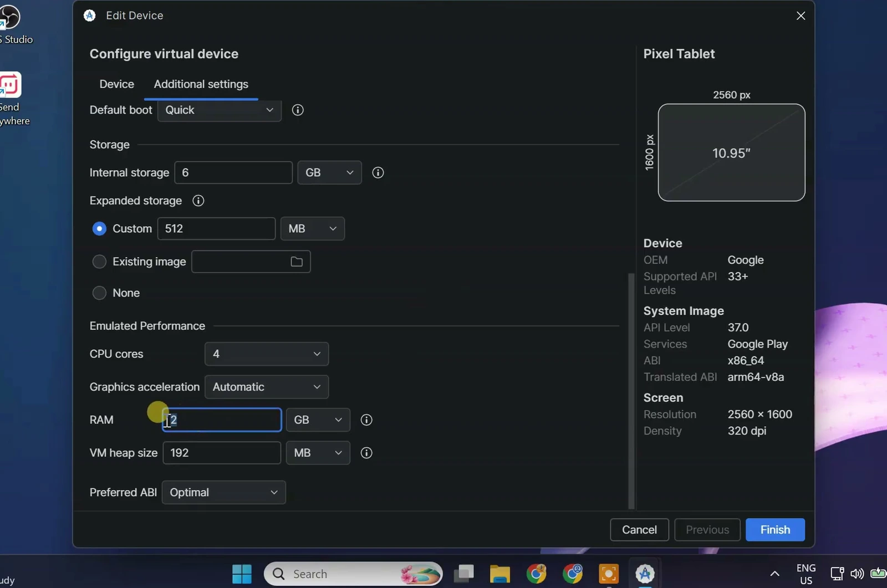The image size is (887, 588).
Task: Open File Explorer from taskbar
Action: point(499,574)
